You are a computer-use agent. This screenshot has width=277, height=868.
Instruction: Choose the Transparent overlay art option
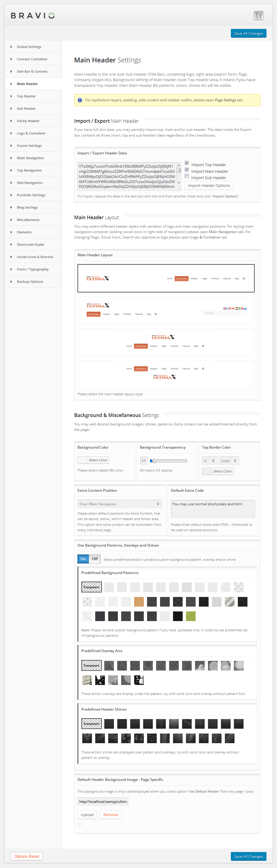tap(91, 665)
